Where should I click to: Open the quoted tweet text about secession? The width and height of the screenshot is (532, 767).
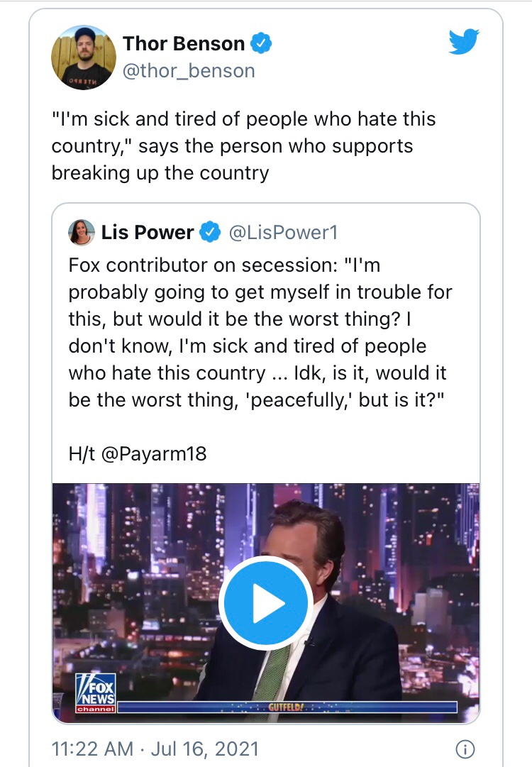point(260,331)
